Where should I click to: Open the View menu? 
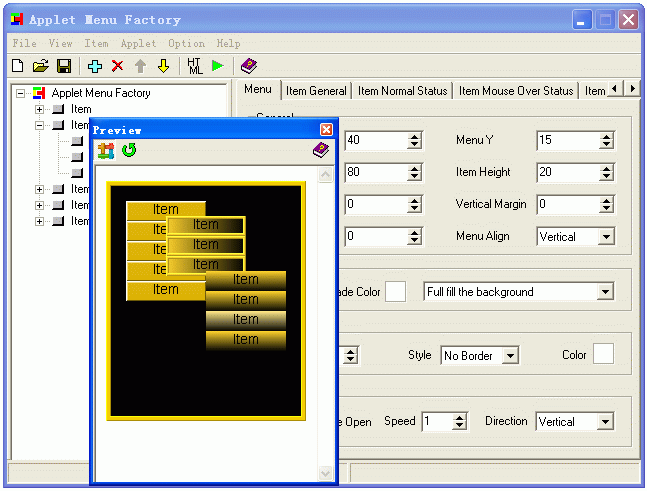[60, 43]
